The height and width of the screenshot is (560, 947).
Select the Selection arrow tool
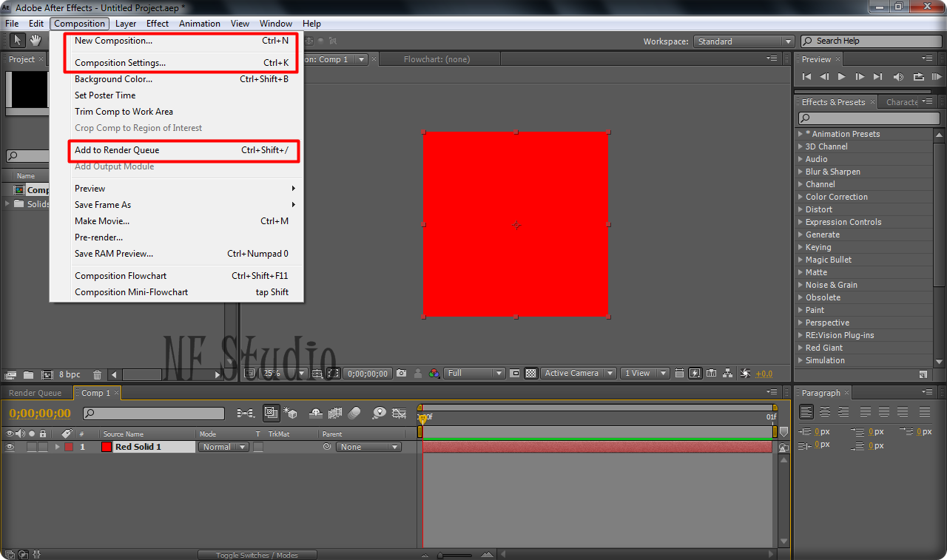[17, 41]
